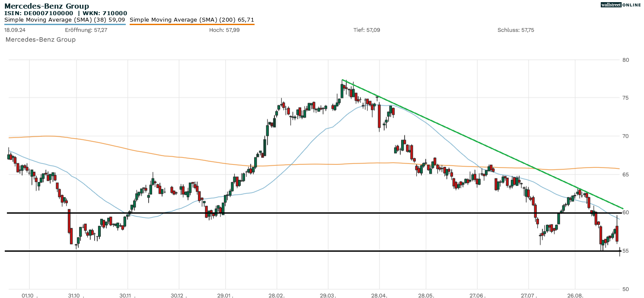Click the Eröffnung 57,27 value
The width and height of the screenshot is (644, 298).
pyautogui.click(x=86, y=30)
